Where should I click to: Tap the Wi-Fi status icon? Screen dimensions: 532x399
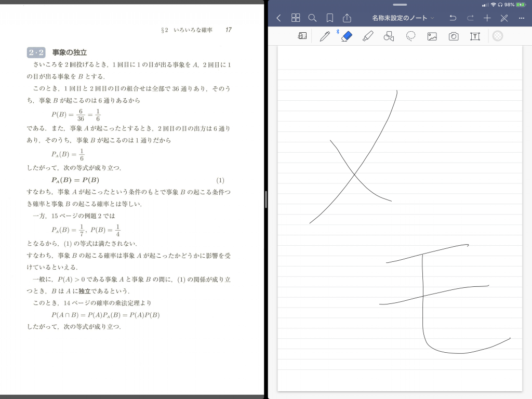click(494, 5)
